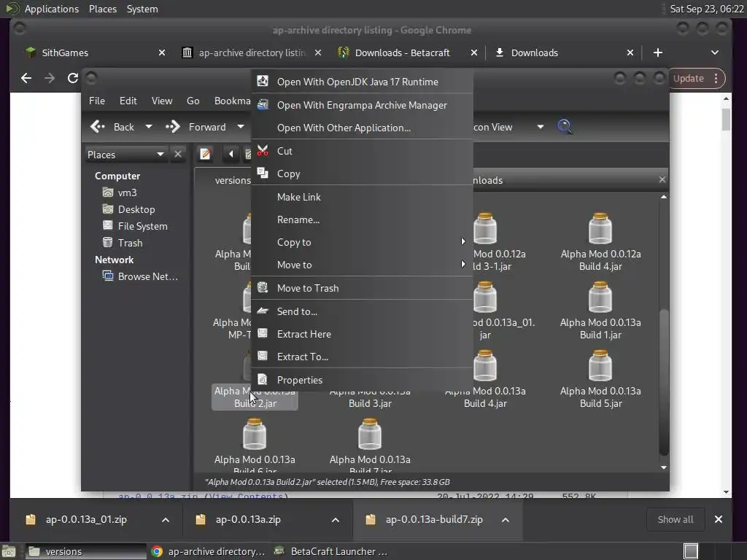
Task: Go Back in the file manager
Action: [x=113, y=127]
